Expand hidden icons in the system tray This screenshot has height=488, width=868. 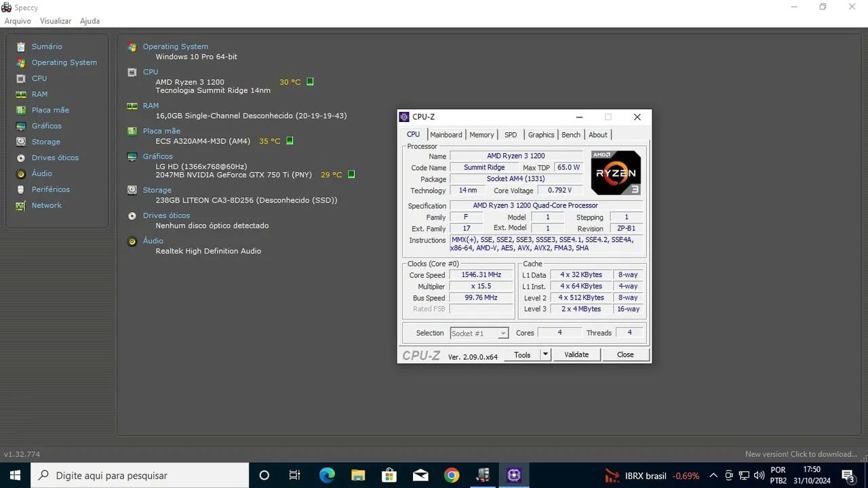[x=713, y=475]
